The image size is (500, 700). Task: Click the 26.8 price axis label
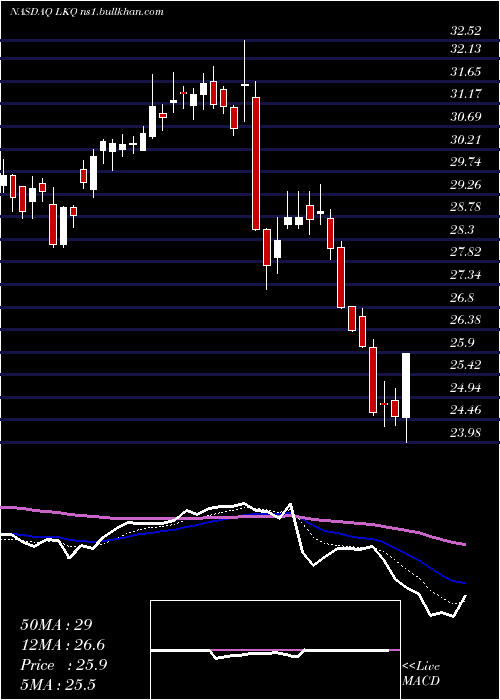coord(462,298)
